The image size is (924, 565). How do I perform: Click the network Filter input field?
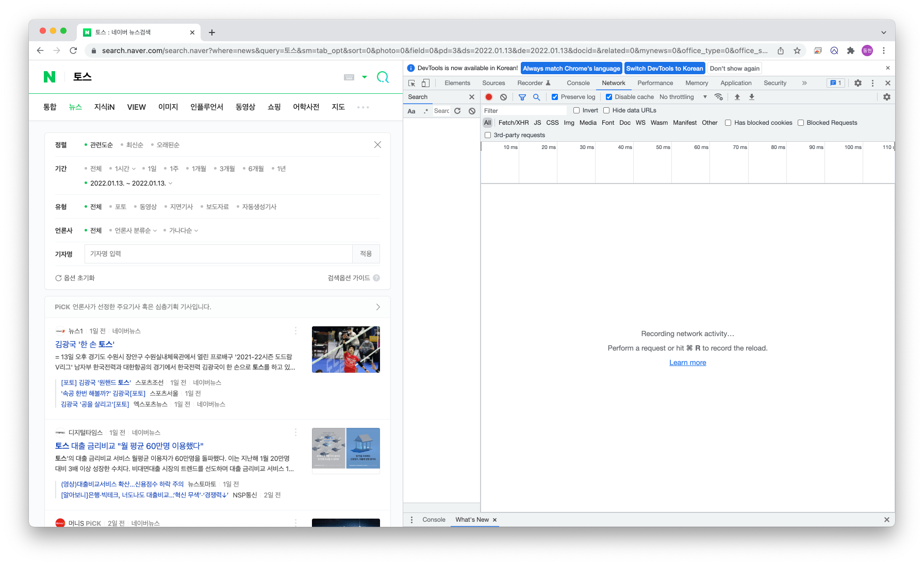coord(524,110)
